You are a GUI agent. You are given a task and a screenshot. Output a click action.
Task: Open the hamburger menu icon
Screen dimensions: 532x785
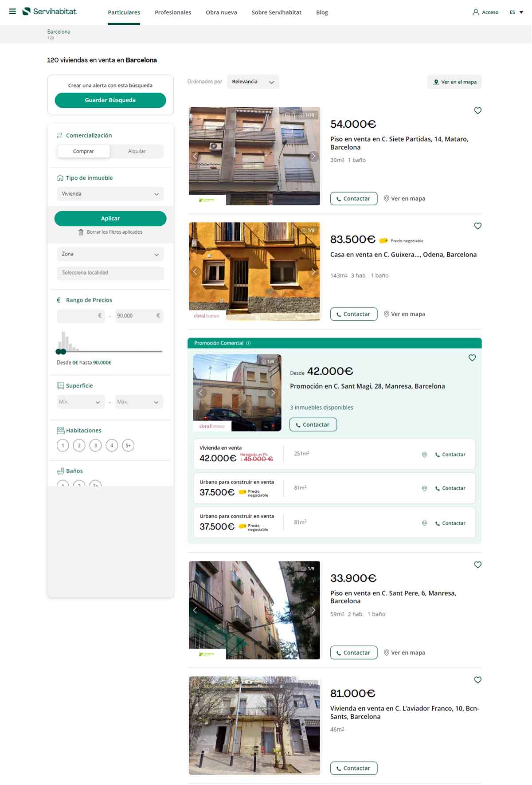tap(12, 12)
